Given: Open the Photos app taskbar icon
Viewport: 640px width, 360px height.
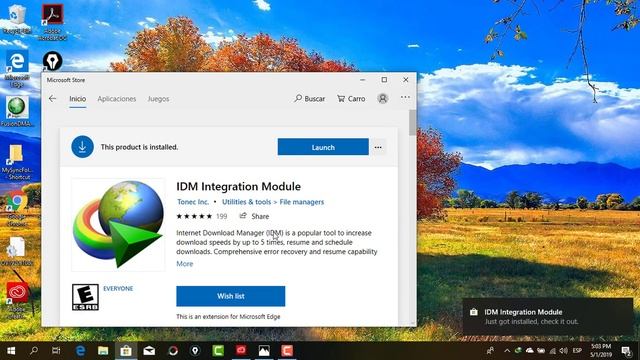Looking at the screenshot, I should pyautogui.click(x=264, y=351).
